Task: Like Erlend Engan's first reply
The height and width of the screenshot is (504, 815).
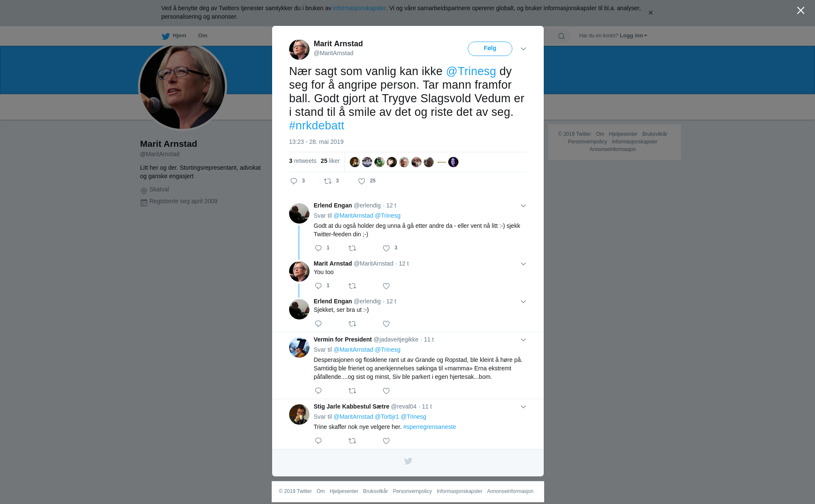Action: 386,248
